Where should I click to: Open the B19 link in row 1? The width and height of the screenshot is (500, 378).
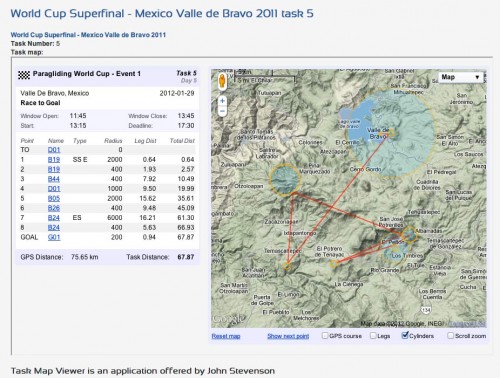[54, 160]
